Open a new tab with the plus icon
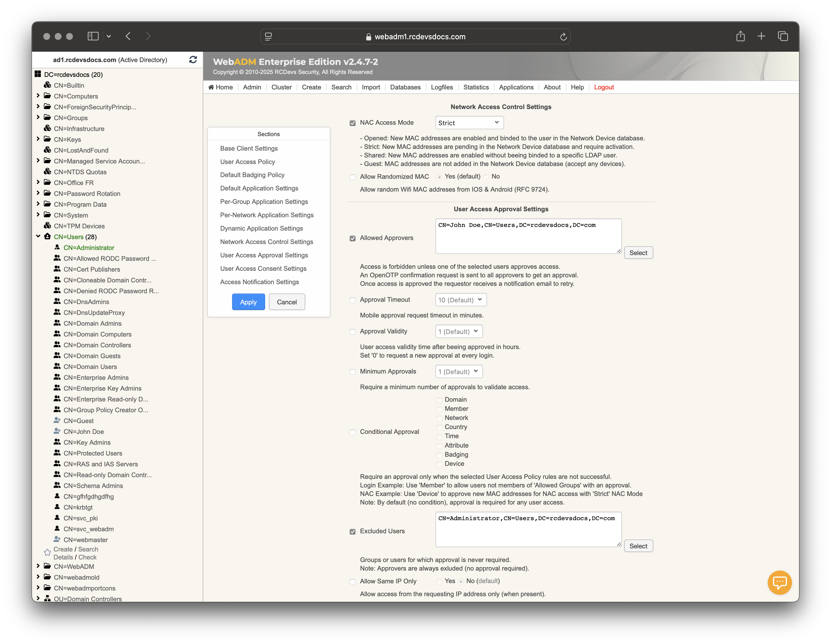The width and height of the screenshot is (831, 644). 761,36
